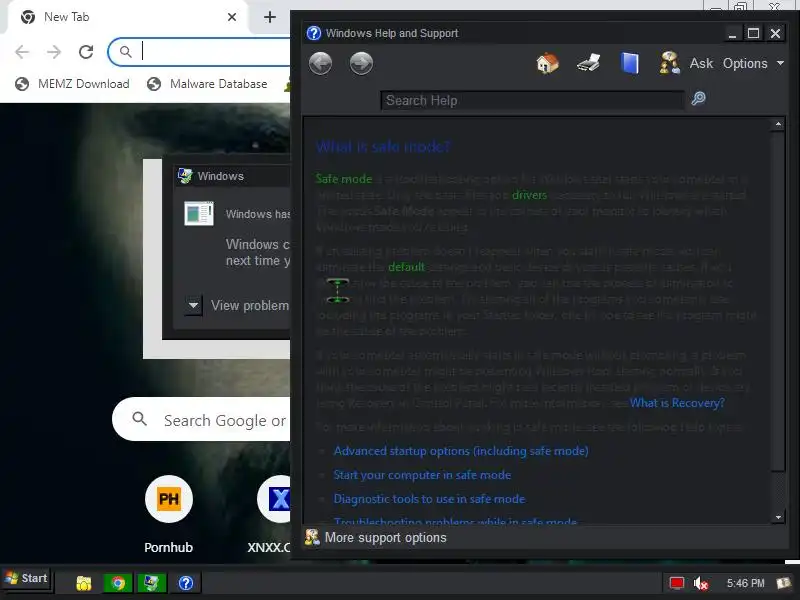Open Advanced startup options link

[461, 451]
